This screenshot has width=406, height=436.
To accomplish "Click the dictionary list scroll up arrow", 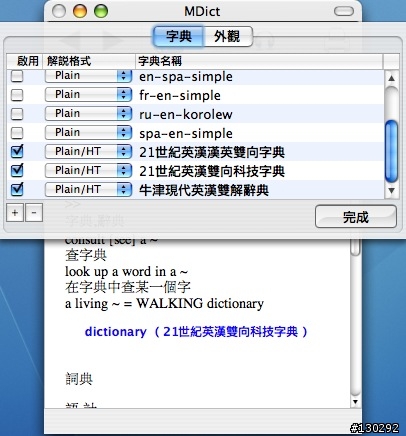I will [x=391, y=78].
